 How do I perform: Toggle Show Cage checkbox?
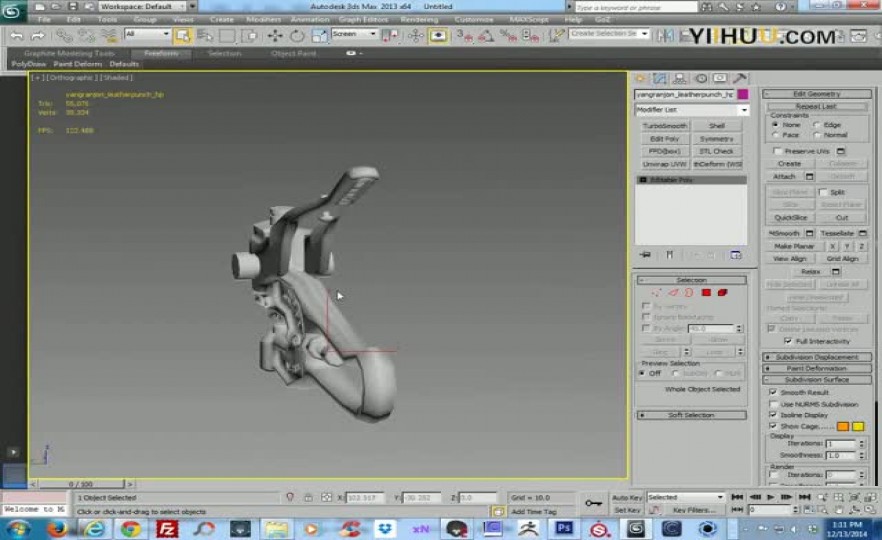[x=773, y=426]
